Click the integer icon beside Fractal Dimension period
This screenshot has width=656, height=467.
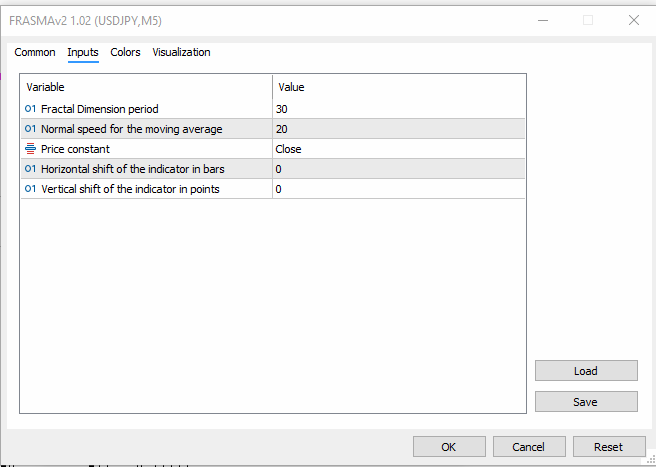[30, 109]
